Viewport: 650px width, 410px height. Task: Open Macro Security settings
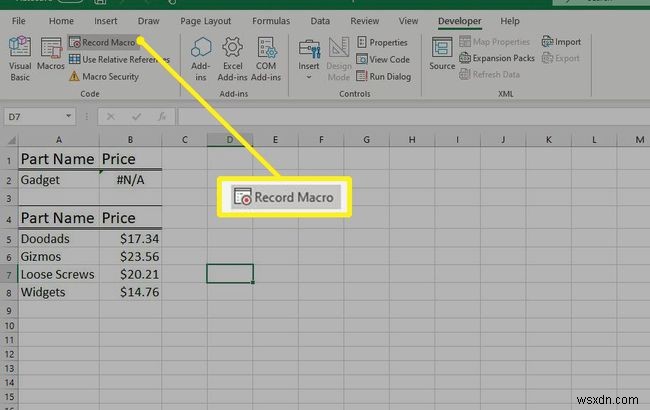(104, 76)
